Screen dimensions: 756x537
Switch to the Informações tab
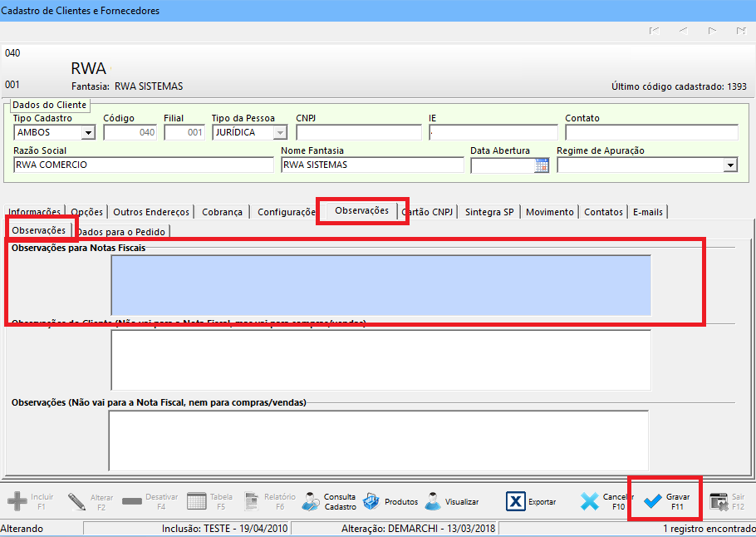pos(34,212)
